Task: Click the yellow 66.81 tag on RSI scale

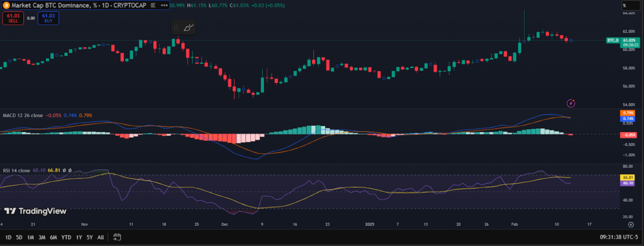Action: tap(628, 177)
